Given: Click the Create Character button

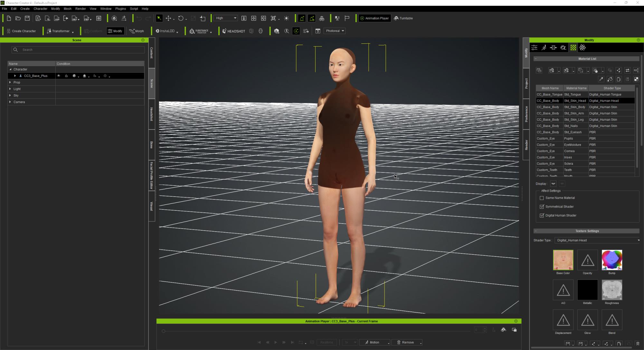Looking at the screenshot, I should pos(22,31).
